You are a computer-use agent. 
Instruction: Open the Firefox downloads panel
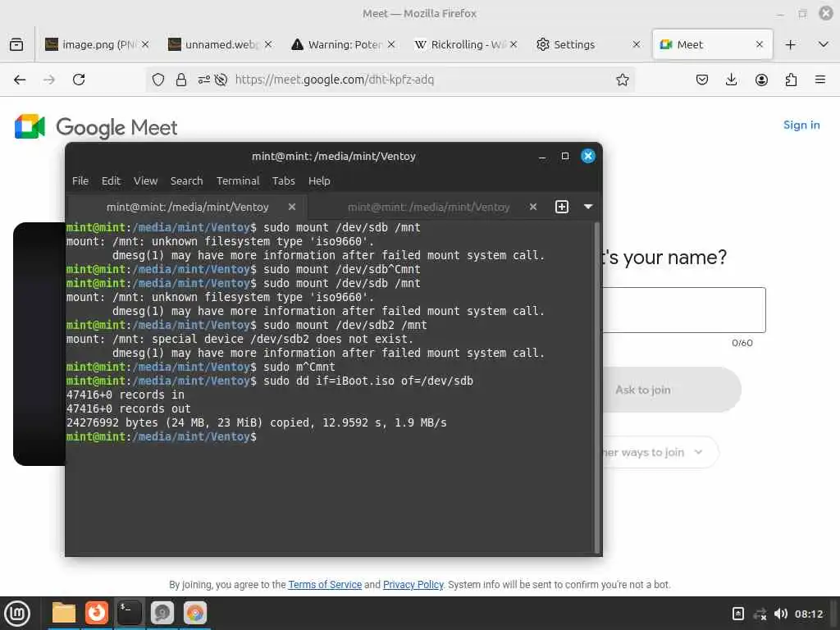point(731,80)
